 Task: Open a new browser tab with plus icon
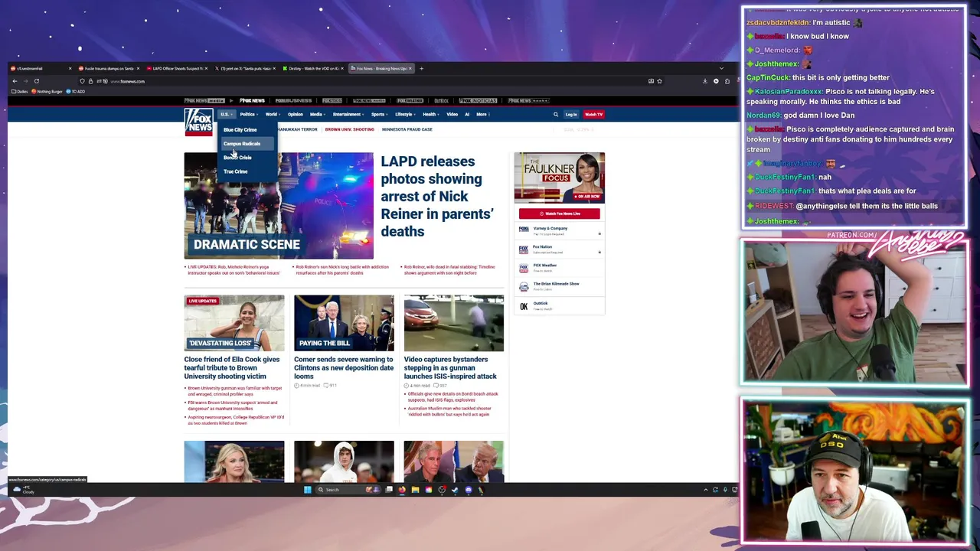[421, 68]
